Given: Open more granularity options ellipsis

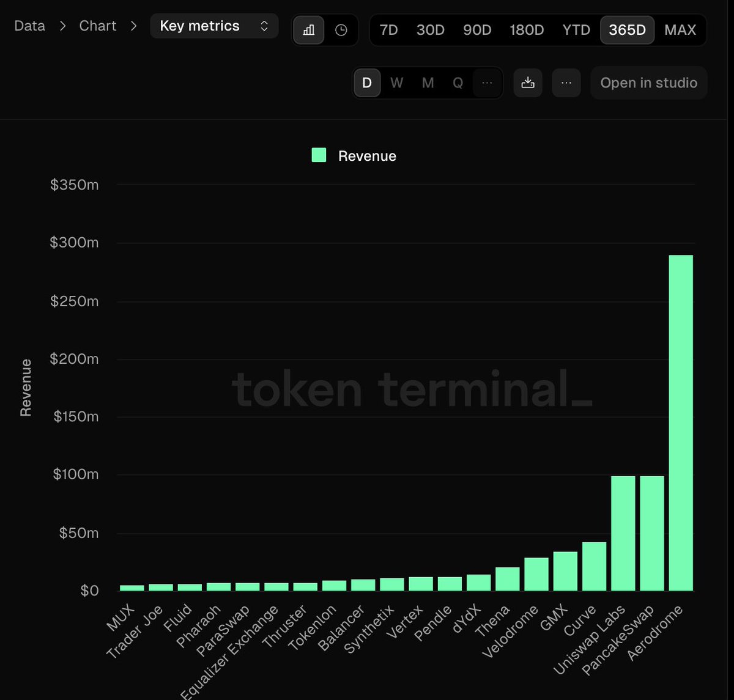Looking at the screenshot, I should pos(487,83).
